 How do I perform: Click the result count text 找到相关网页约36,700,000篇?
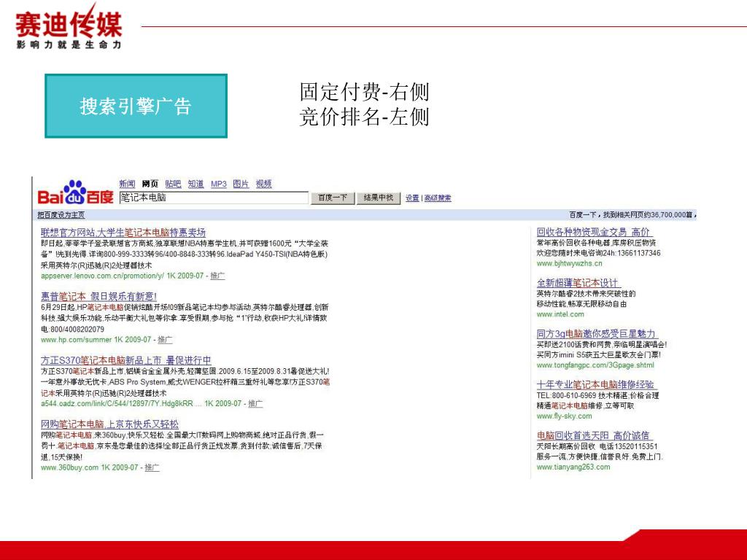649,215
